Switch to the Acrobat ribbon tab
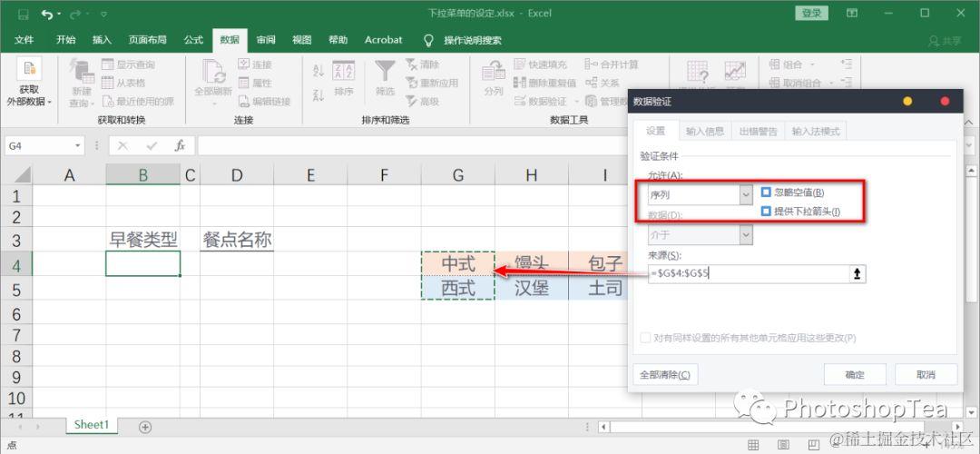Screen dimensions: 980x454 coord(383,40)
